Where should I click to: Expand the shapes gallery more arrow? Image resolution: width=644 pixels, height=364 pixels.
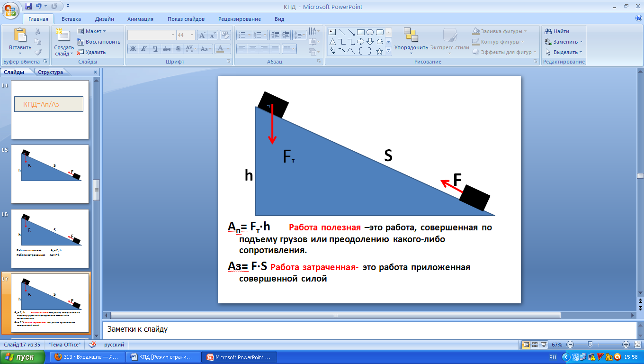(x=389, y=51)
